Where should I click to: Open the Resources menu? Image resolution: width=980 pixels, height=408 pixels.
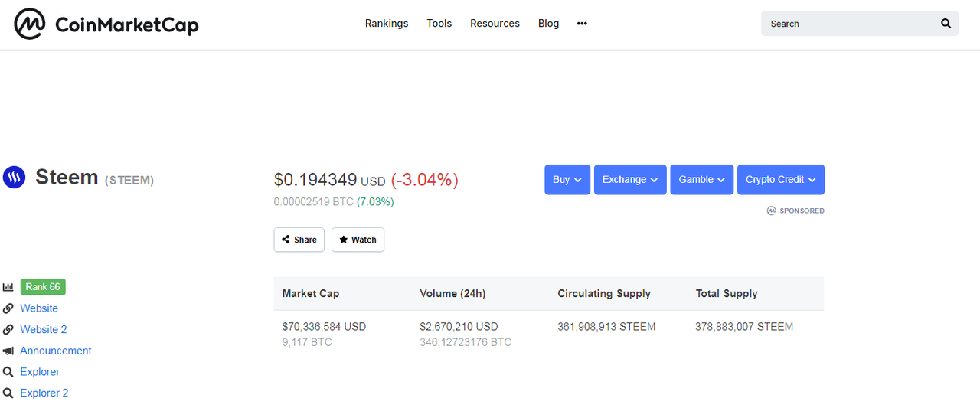pos(495,24)
